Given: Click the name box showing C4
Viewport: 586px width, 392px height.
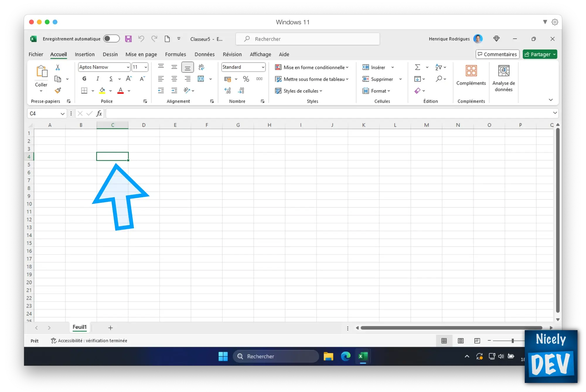Looking at the screenshot, I should coord(47,113).
